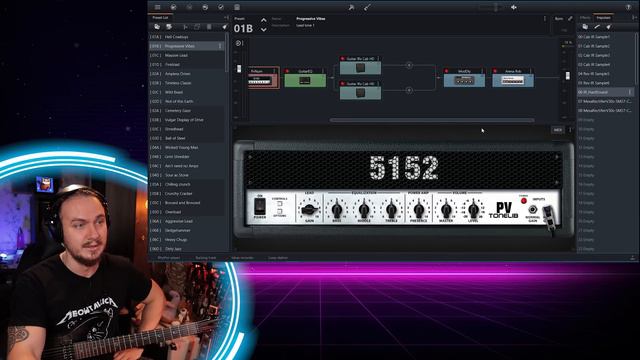Toggle upper Guitar Cab HD power LED
Viewport: 640px width, 360px height.
pos(343,59)
